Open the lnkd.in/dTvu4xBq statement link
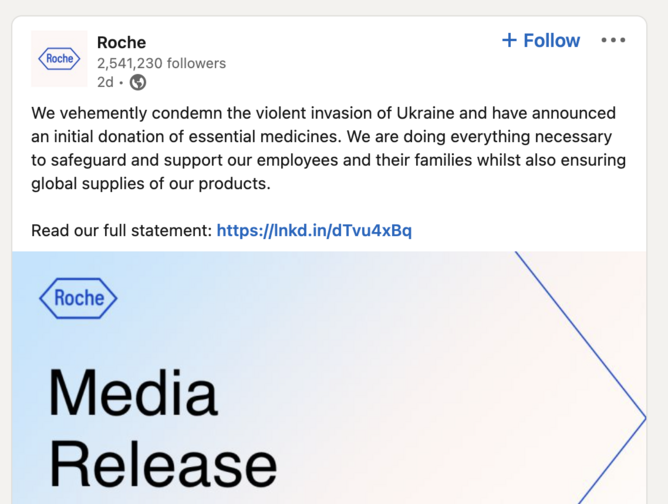This screenshot has height=504, width=668. (x=314, y=230)
